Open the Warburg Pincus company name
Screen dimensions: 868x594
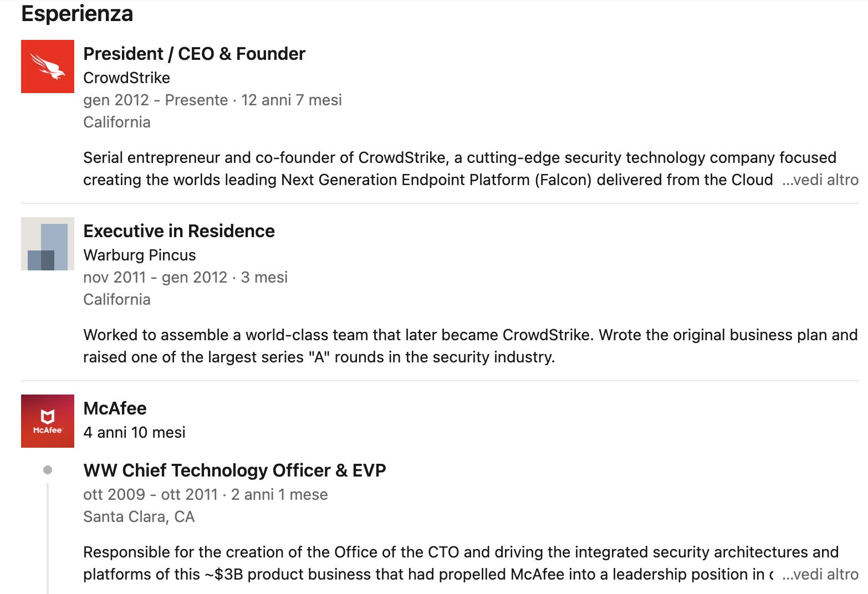tap(140, 255)
